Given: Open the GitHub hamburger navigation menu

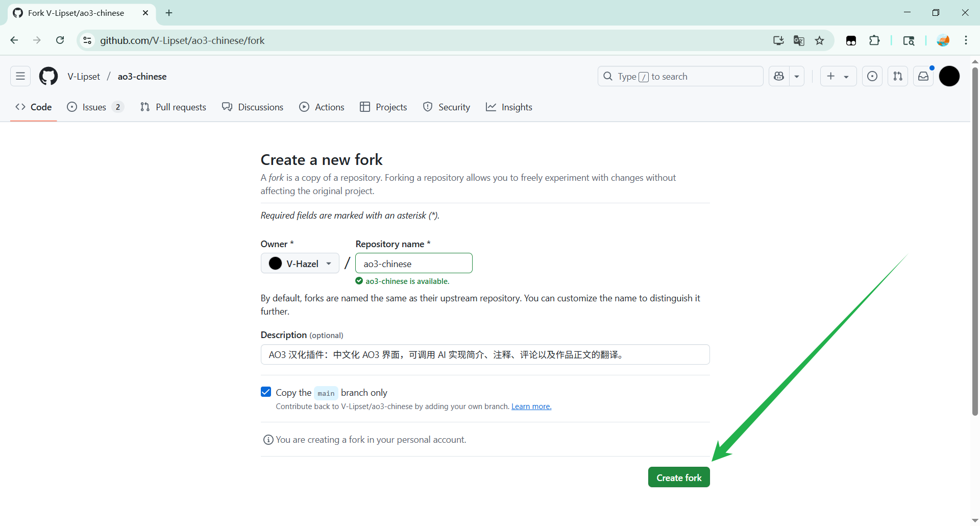Looking at the screenshot, I should point(20,77).
